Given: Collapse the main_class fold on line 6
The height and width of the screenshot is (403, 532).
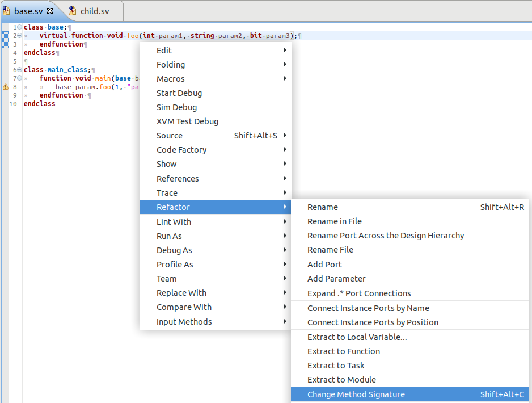Looking at the screenshot, I should pos(20,70).
